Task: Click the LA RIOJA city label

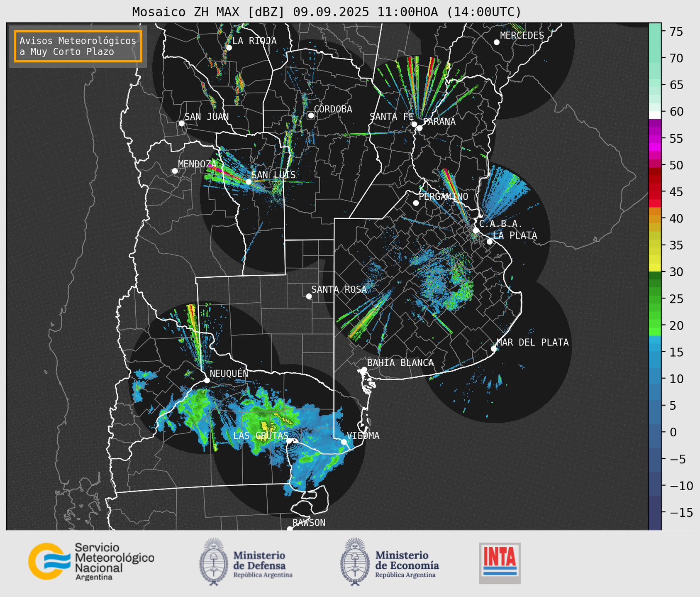Action: (254, 41)
